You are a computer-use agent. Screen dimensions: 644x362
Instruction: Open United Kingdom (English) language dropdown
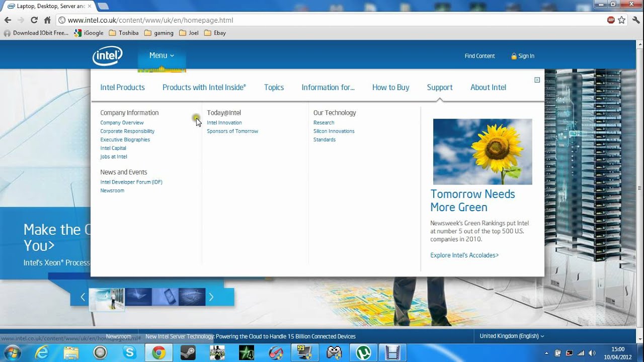pyautogui.click(x=512, y=336)
